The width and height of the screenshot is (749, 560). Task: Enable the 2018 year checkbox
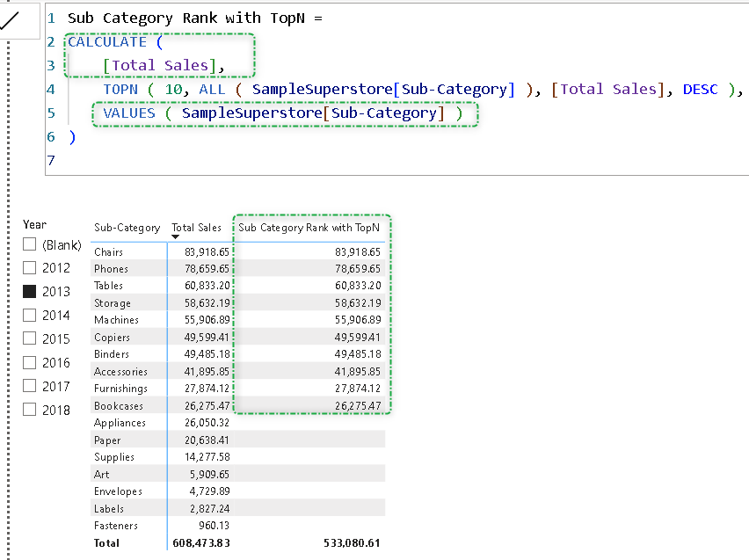30,409
